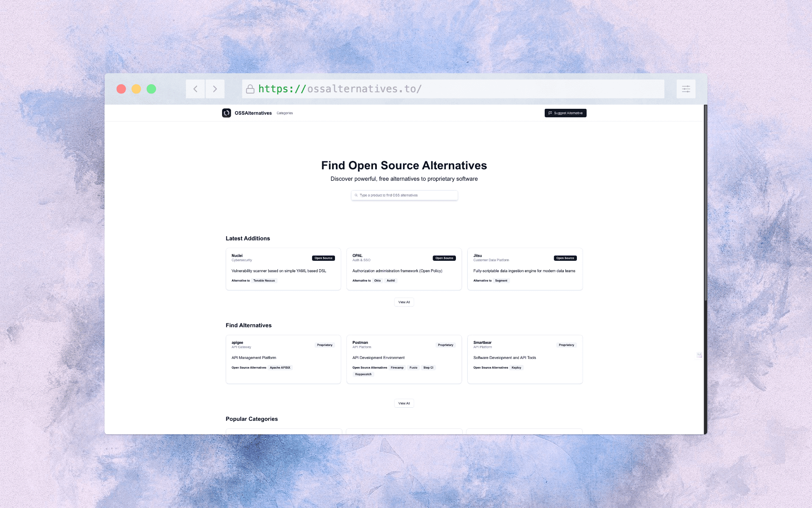Click the browser forward arrow
Image resolution: width=812 pixels, height=508 pixels.
tap(215, 89)
